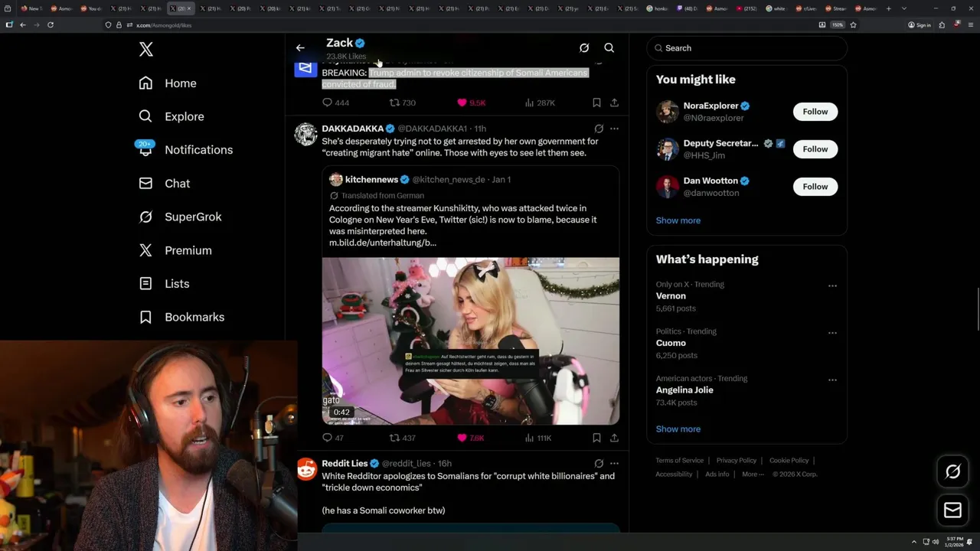980x551 pixels.
Task: Reload the page in browser toolbar
Action: (51, 24)
